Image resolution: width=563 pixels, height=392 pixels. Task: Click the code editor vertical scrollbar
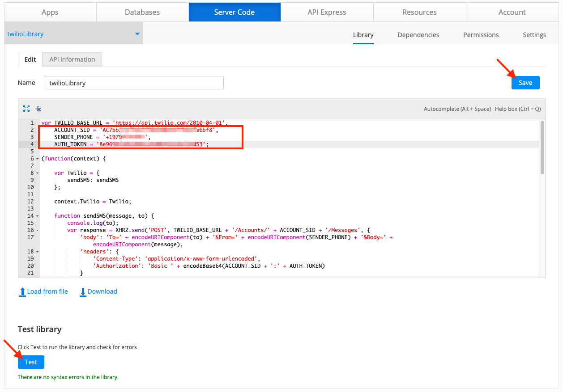coord(542,147)
